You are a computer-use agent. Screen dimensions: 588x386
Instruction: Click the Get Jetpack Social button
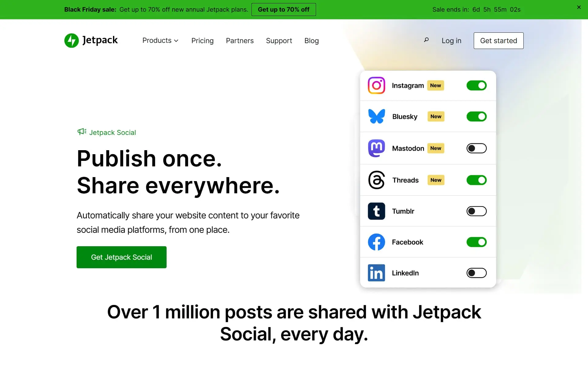coord(122,257)
